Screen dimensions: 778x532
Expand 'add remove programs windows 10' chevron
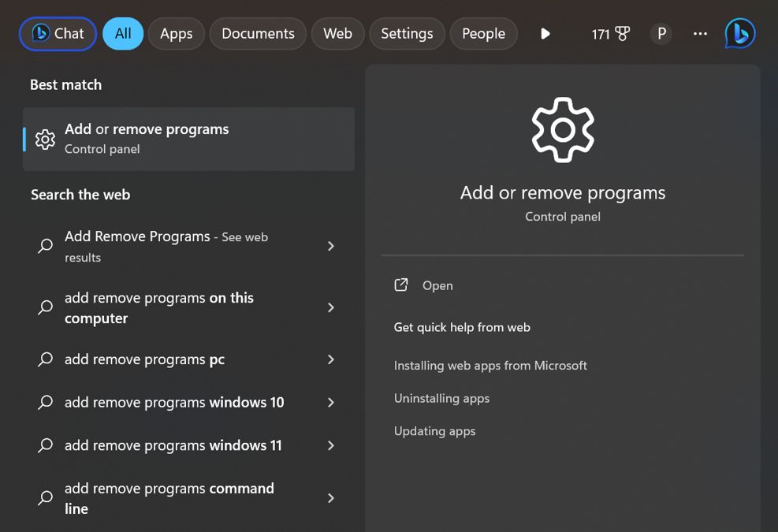coord(331,403)
